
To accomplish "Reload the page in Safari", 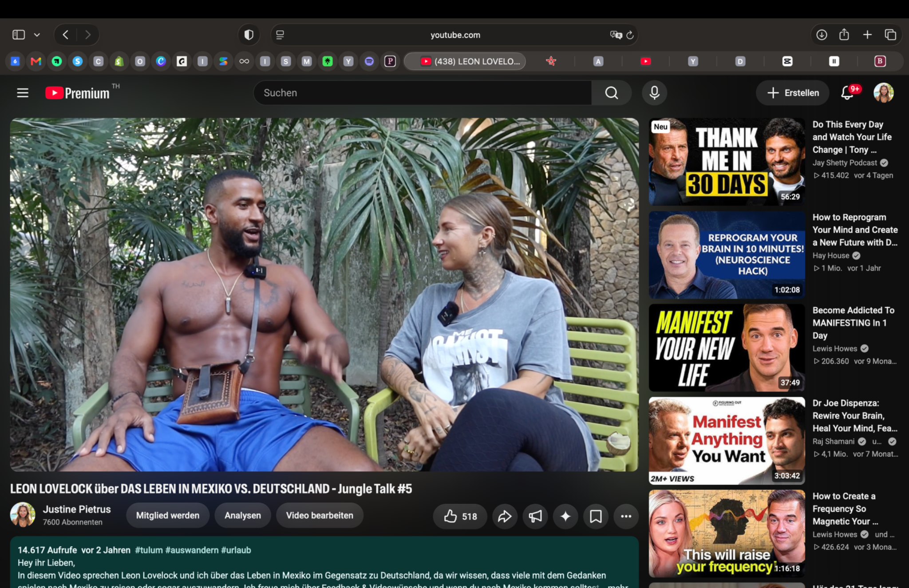I will point(630,35).
